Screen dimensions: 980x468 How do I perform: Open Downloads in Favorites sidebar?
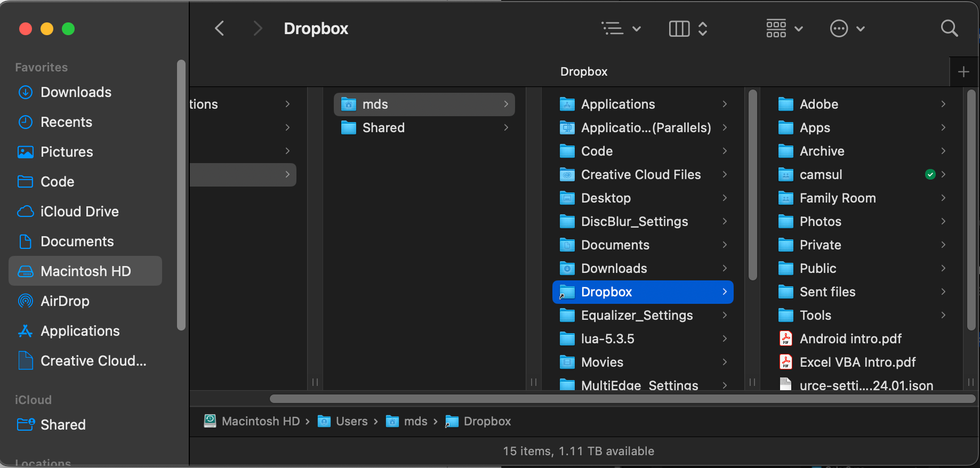pyautogui.click(x=85, y=92)
